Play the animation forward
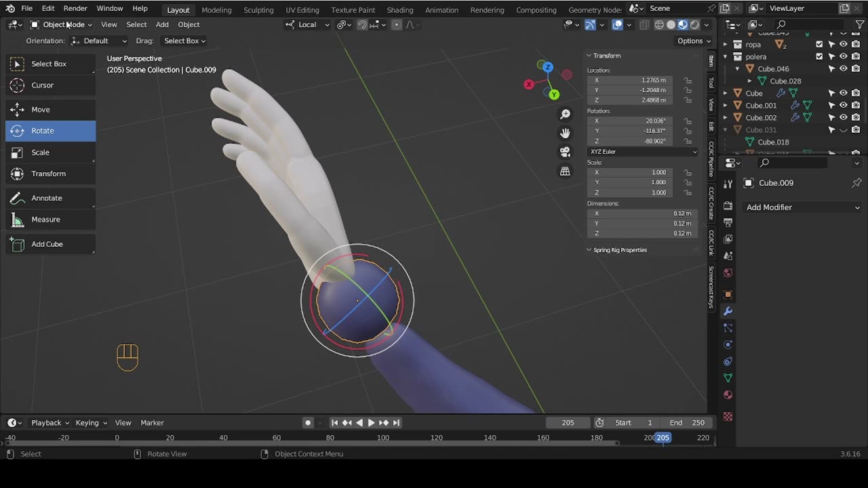 click(371, 423)
